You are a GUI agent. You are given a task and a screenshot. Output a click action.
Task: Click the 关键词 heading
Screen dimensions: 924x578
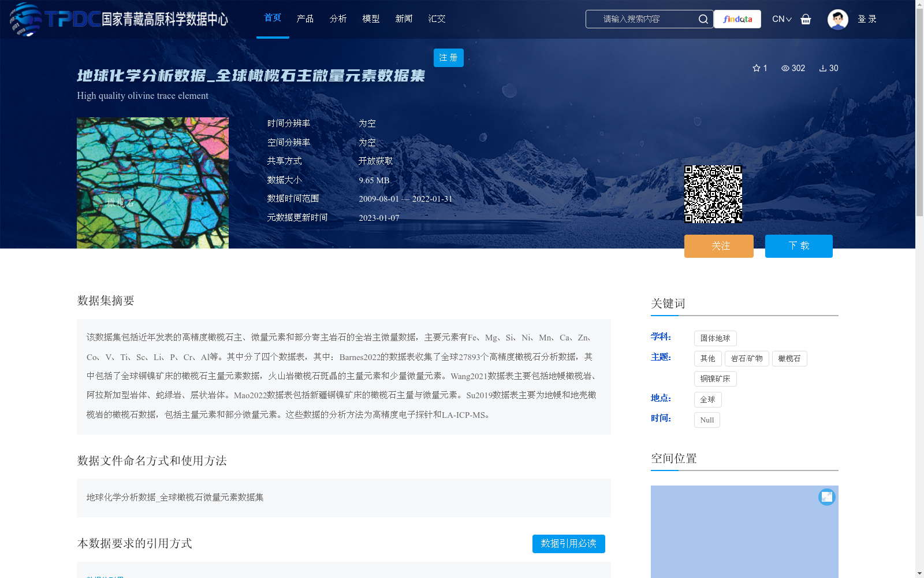pyautogui.click(x=668, y=303)
